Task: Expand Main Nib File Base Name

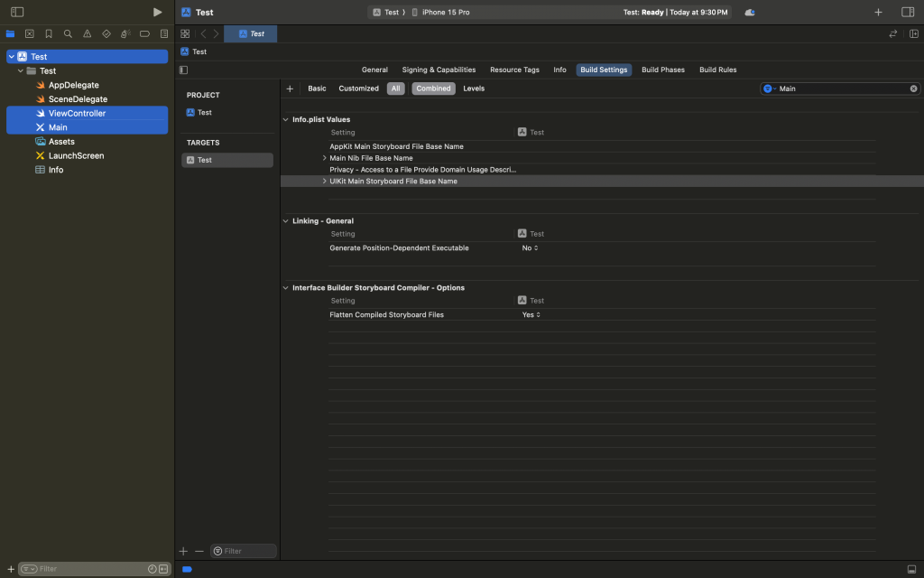Action: 324,158
